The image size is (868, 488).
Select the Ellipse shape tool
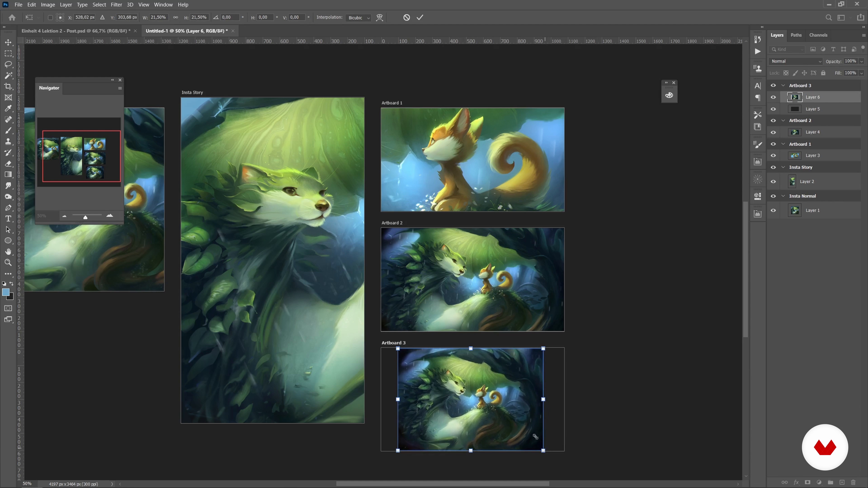(x=8, y=241)
